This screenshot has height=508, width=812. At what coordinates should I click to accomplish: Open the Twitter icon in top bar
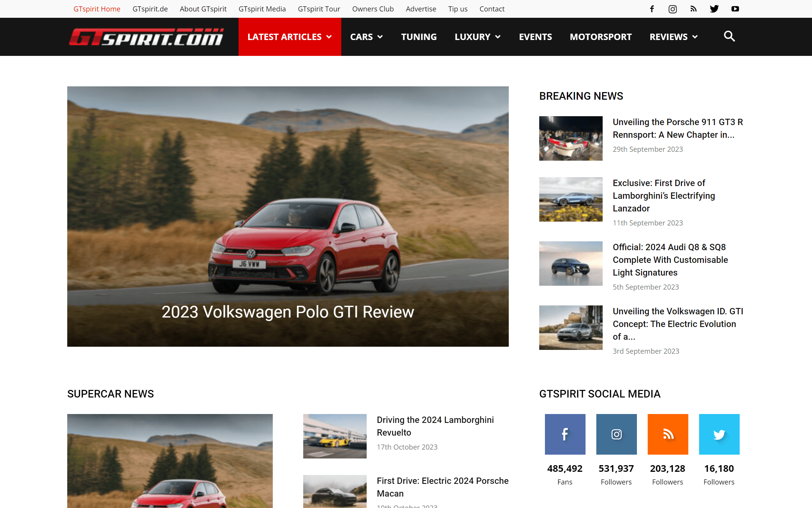pyautogui.click(x=714, y=9)
